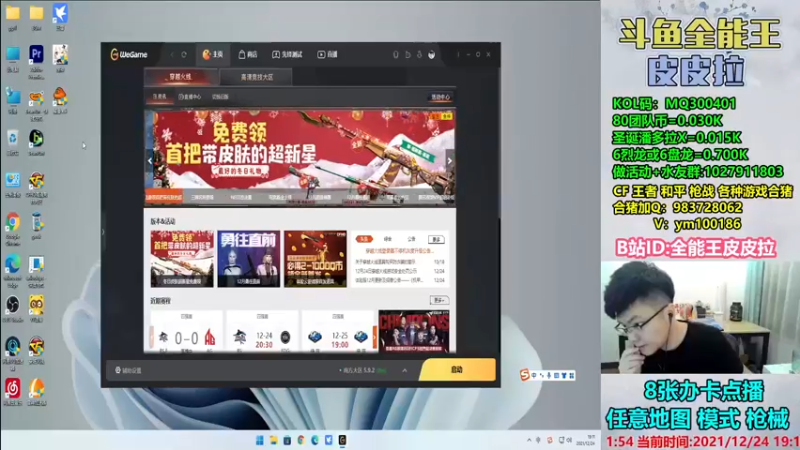Open NetEase Cloud Music desktop icon
800x450 pixels.
click(13, 389)
